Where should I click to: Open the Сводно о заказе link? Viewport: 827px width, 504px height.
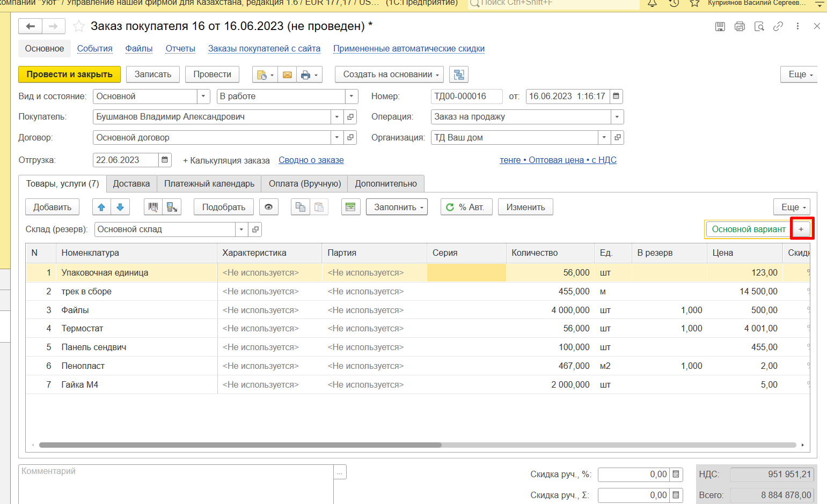[311, 160]
